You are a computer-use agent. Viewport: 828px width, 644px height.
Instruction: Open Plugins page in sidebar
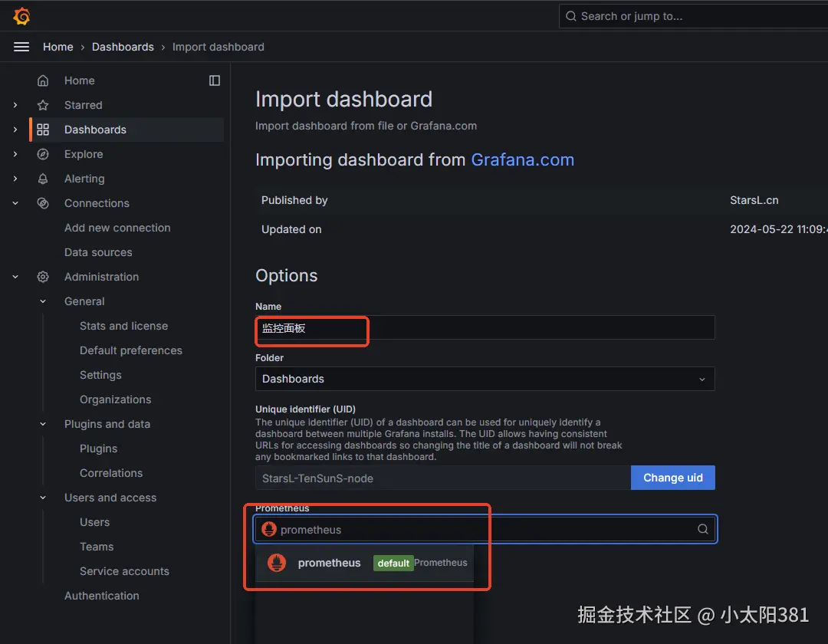[98, 449]
